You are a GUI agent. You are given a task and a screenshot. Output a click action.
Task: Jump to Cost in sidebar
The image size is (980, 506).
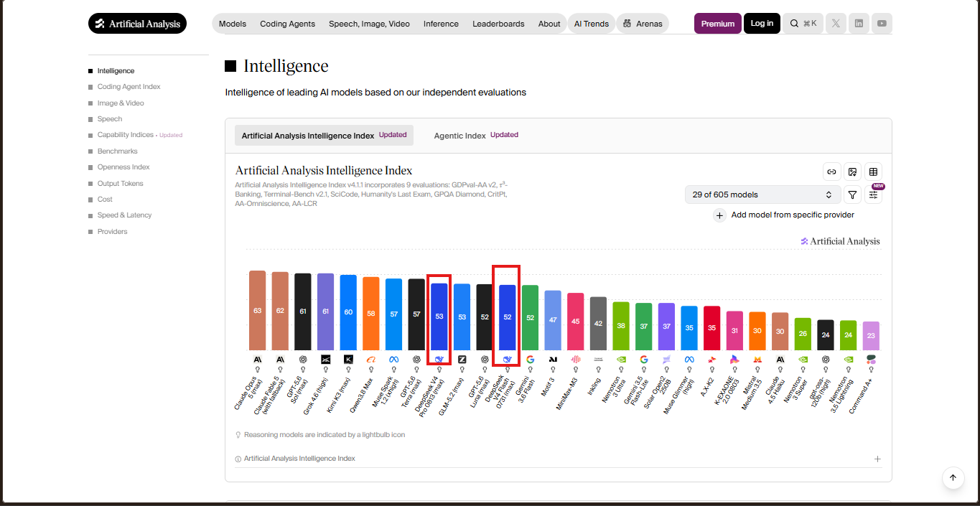pos(105,200)
